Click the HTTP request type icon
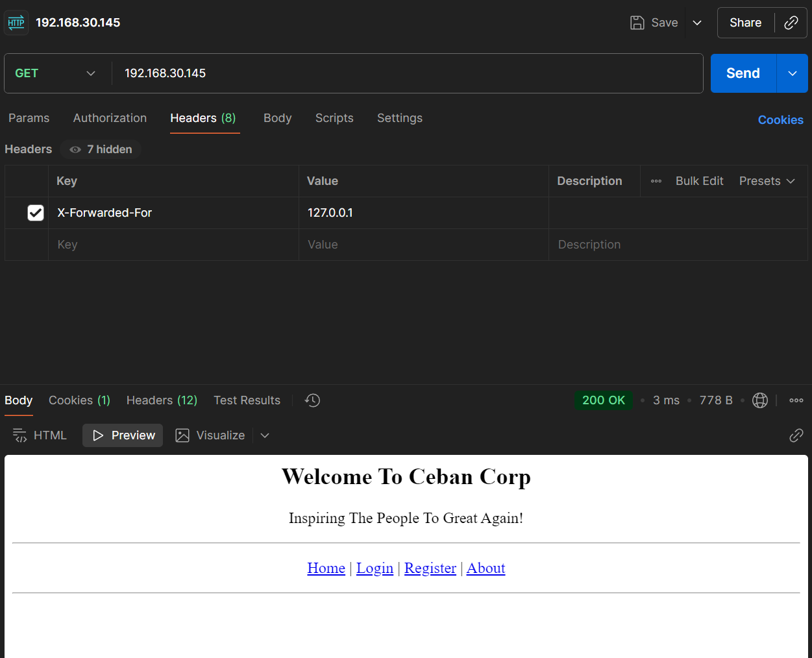This screenshot has width=812, height=658. point(16,23)
